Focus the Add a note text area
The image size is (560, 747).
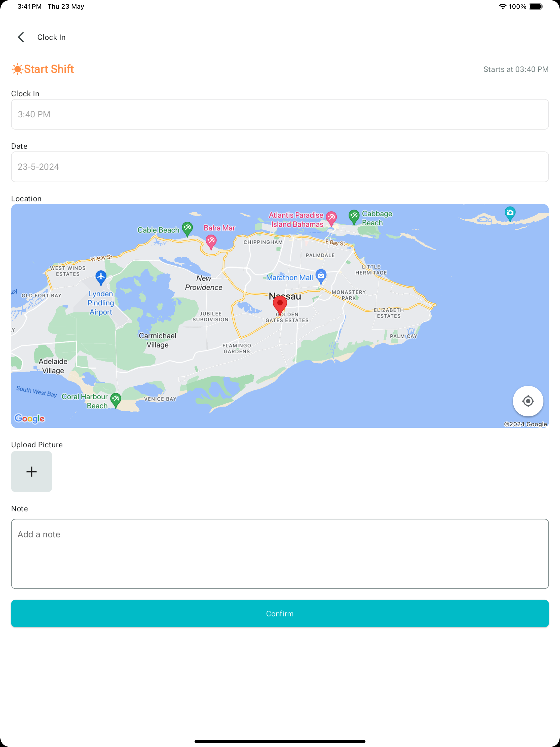click(x=280, y=554)
